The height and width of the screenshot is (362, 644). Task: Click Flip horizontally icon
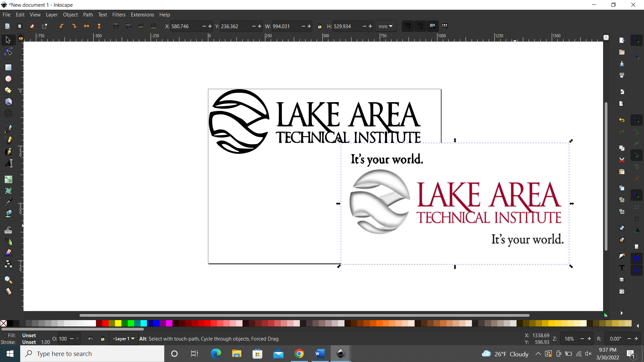[87, 26]
